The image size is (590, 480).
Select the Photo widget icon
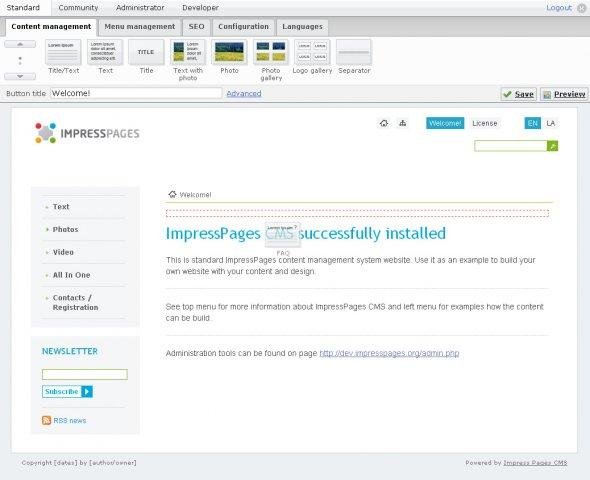click(229, 52)
